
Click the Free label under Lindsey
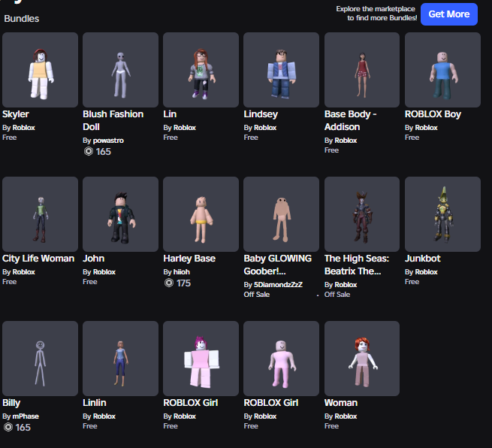point(251,138)
